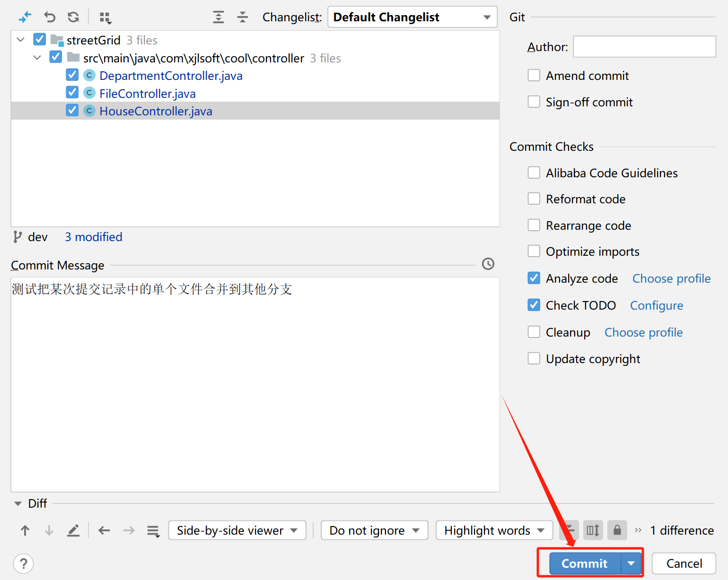Collapse the streetGrid tree node
The height and width of the screenshot is (580, 728).
(20, 40)
